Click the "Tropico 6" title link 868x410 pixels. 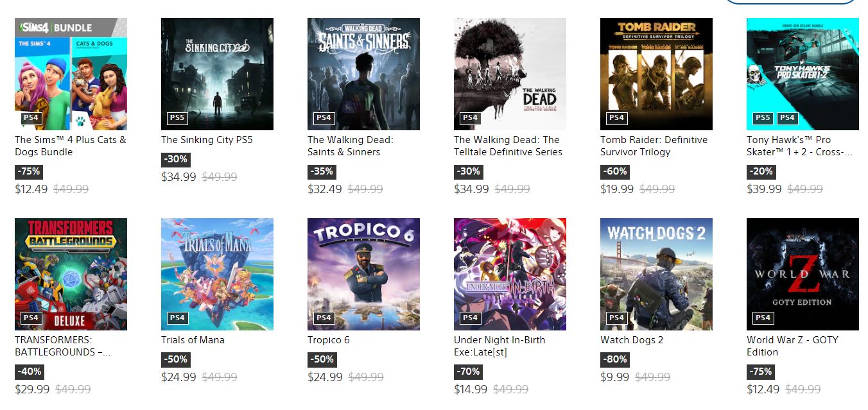(329, 340)
